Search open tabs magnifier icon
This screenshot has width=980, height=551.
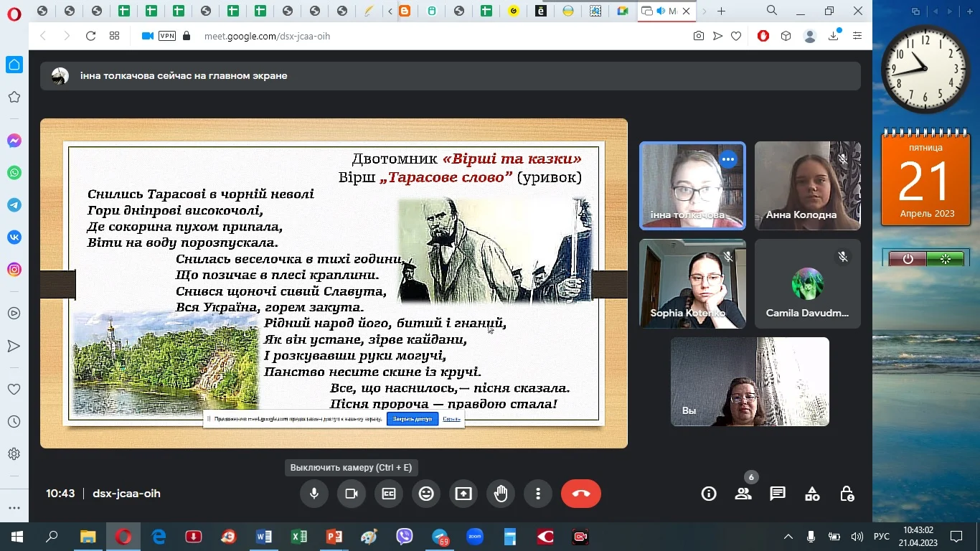(x=772, y=11)
